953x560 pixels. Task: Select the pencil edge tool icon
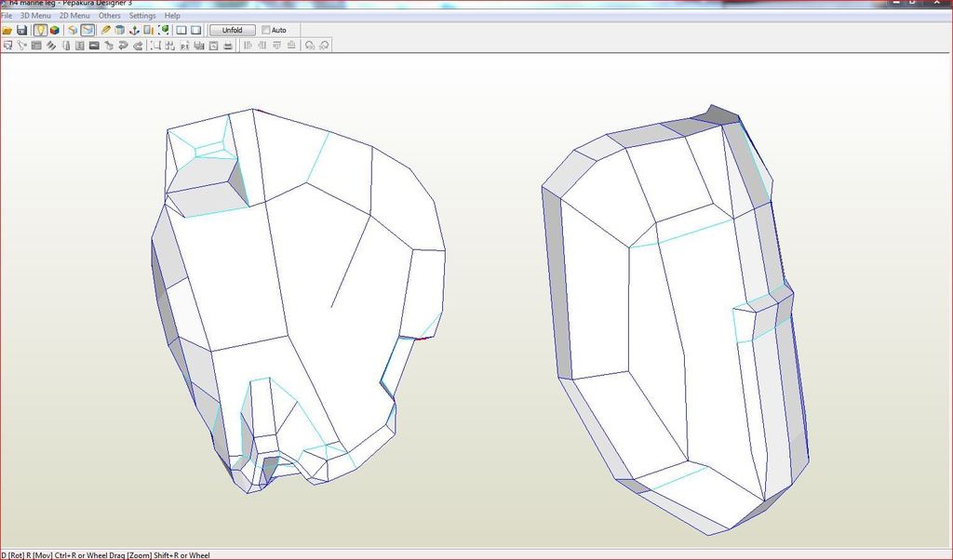point(105,30)
